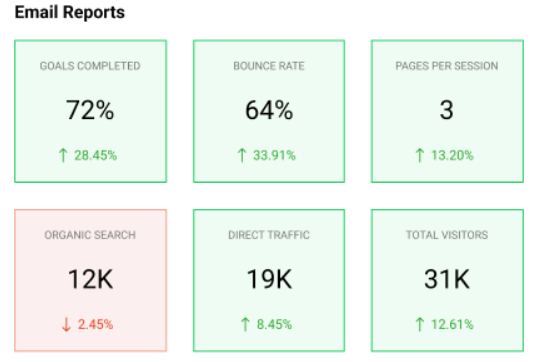537x362 pixels.
Task: Click the red down arrow beside 2.45%
Action: click(66, 324)
